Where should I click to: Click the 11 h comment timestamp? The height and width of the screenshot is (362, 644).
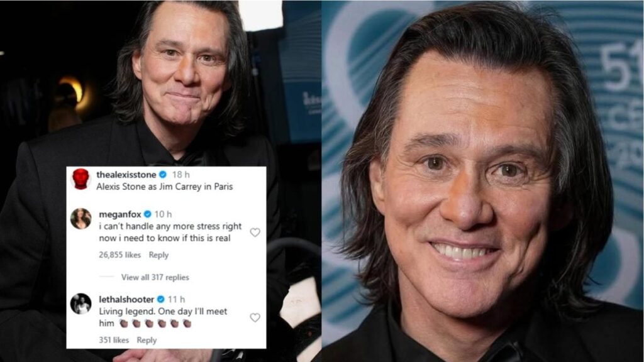[x=176, y=300]
